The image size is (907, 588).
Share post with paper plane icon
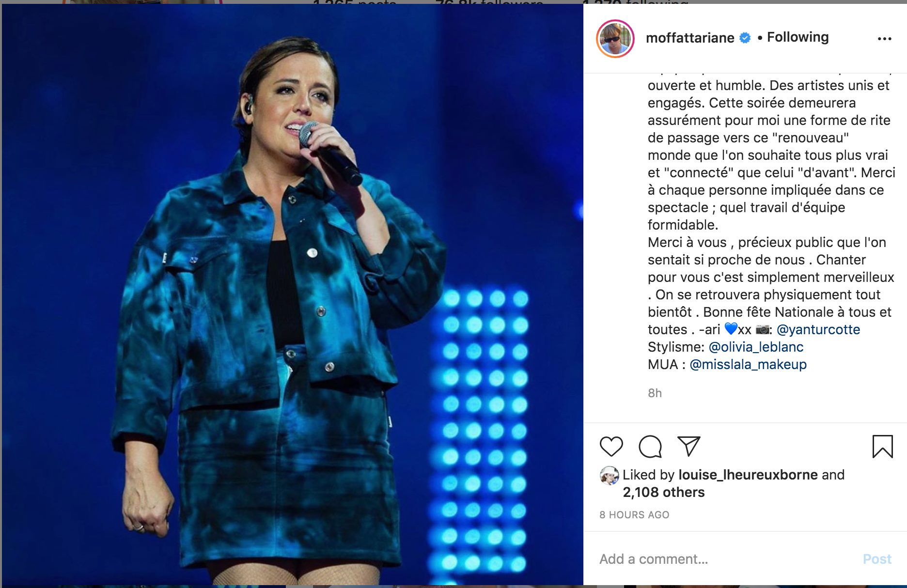click(689, 446)
